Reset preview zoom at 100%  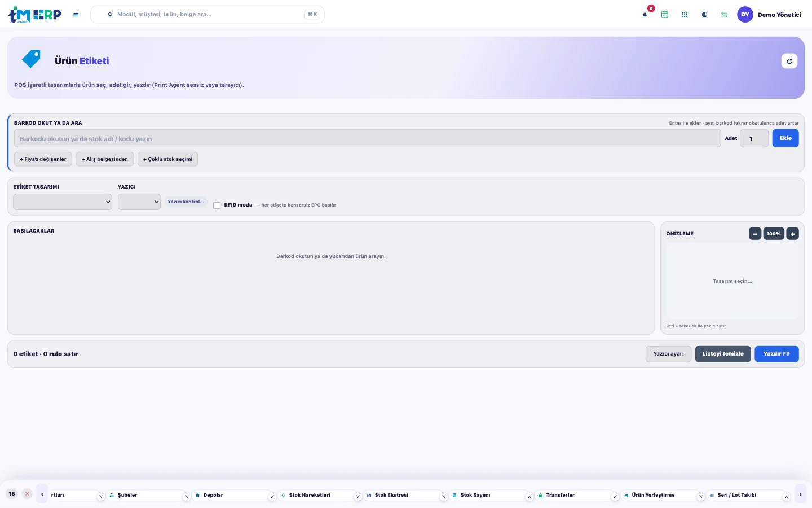coord(774,234)
